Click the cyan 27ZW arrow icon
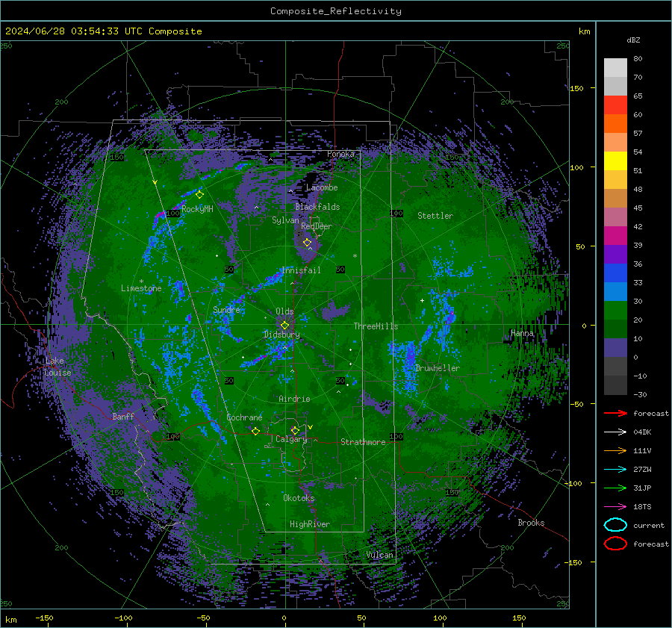The image size is (672, 628). (615, 469)
